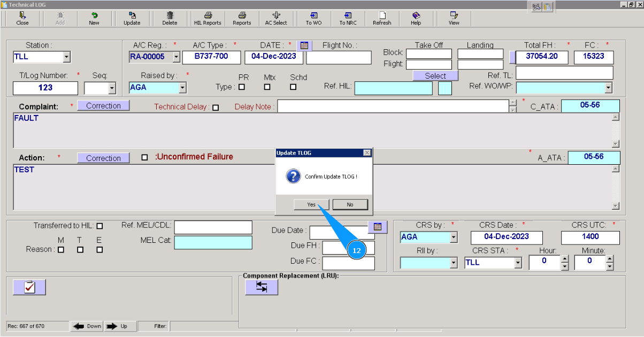Click the Flight No. input field
This screenshot has width=644, height=337.
tap(339, 57)
